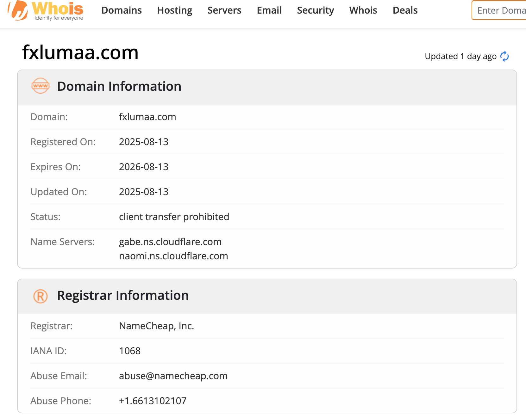Select name server naomi.ns.cloudflare.com
The height and width of the screenshot is (420, 526).
coord(173,256)
